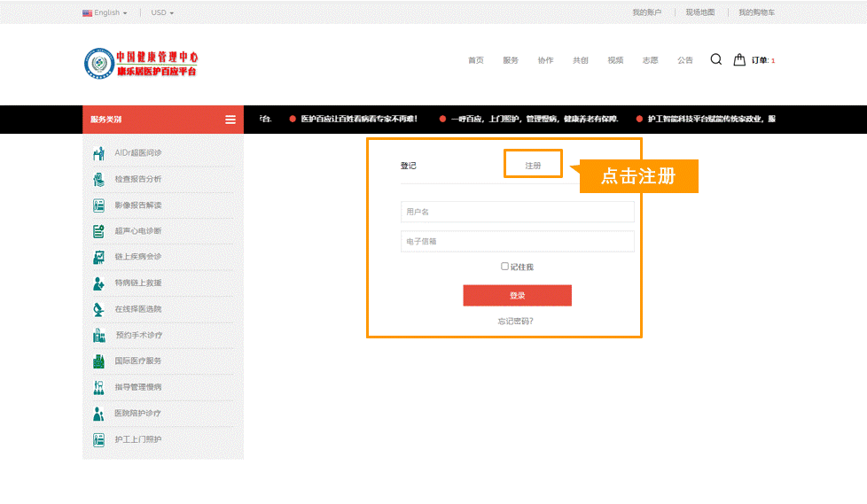
Task: Click the 国际医疗服务 sidebar icon
Action: [x=99, y=361]
